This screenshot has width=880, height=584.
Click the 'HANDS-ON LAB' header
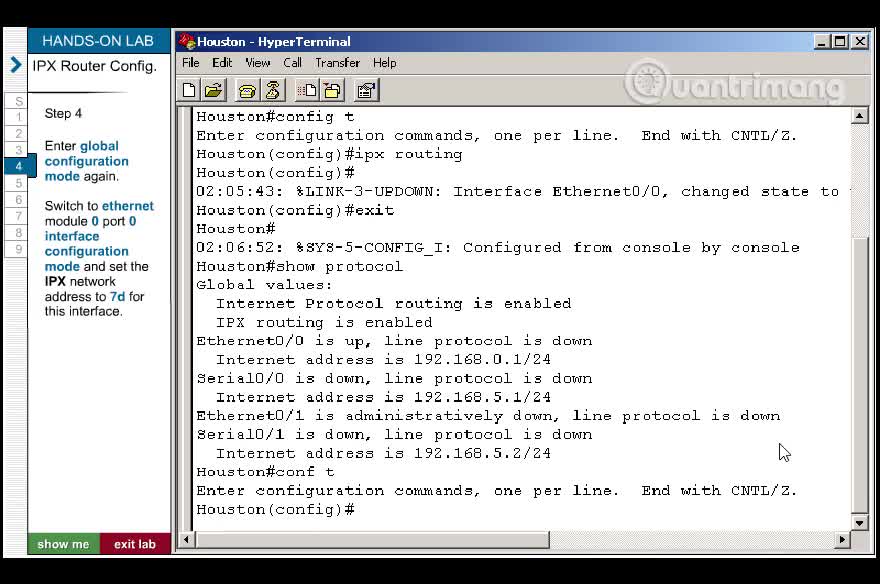[98, 41]
